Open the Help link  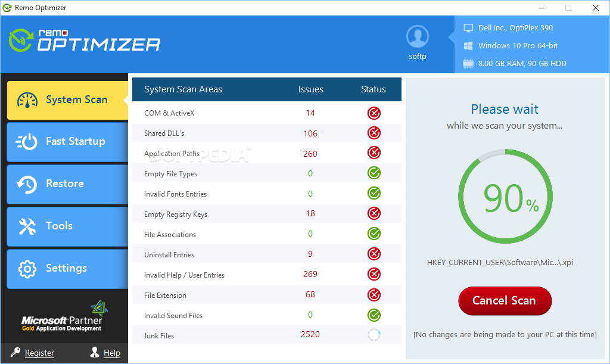111,353
